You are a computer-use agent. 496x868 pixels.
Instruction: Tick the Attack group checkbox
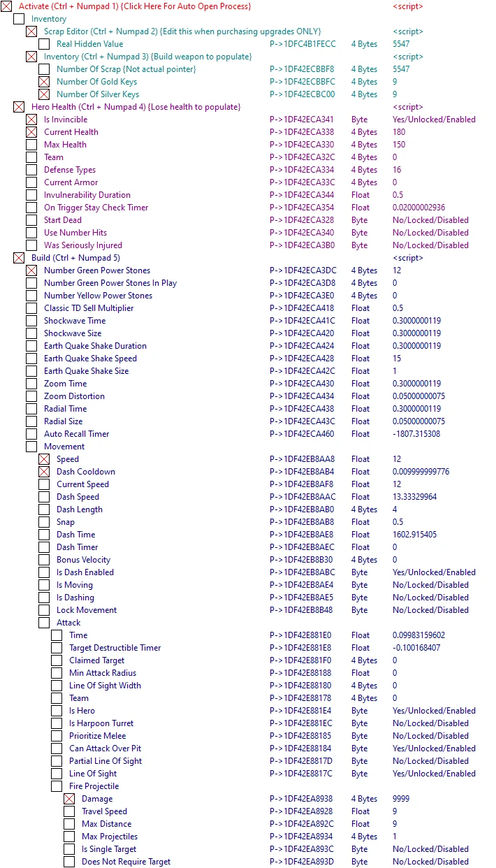coord(44,623)
